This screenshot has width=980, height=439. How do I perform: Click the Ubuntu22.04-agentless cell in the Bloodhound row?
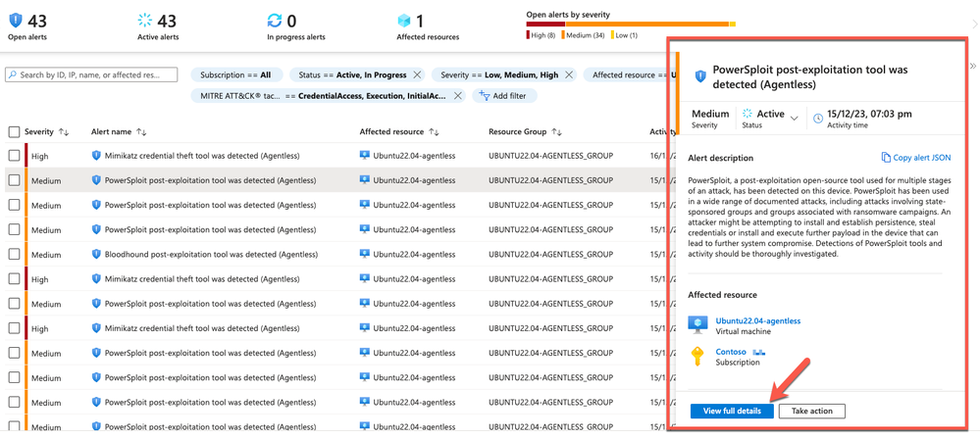coord(414,254)
